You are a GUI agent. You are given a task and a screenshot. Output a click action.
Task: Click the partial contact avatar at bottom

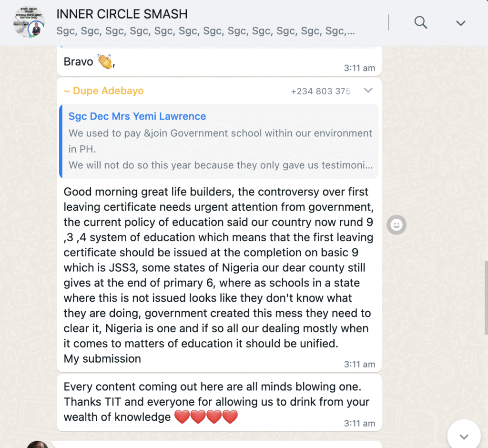pos(37,444)
